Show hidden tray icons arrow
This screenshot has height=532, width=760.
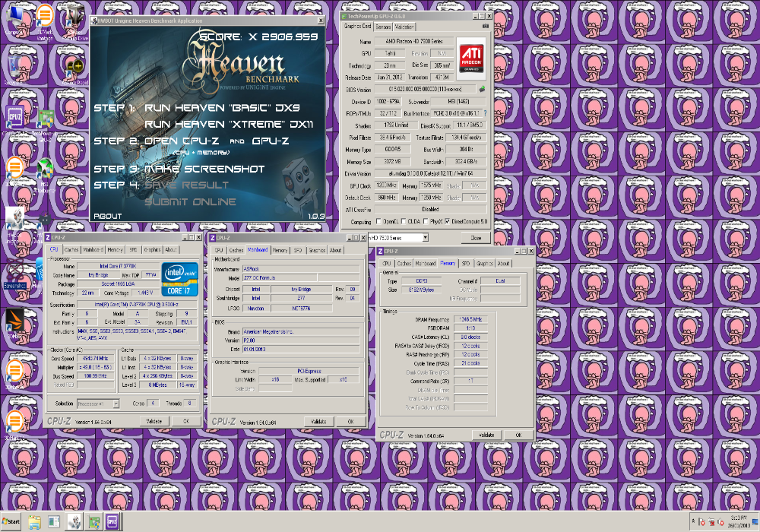tap(693, 522)
